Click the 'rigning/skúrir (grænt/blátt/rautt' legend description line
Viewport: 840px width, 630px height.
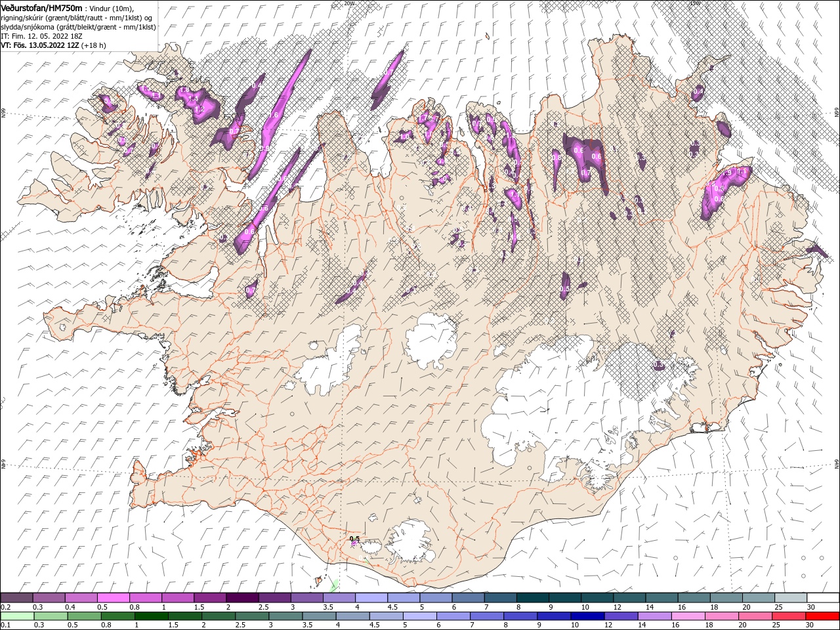tap(77, 18)
